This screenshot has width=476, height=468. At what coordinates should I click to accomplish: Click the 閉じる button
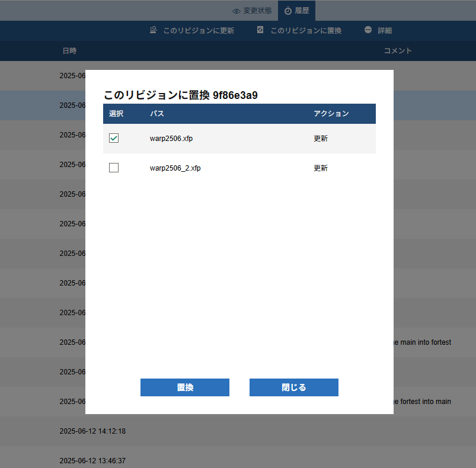pos(294,387)
